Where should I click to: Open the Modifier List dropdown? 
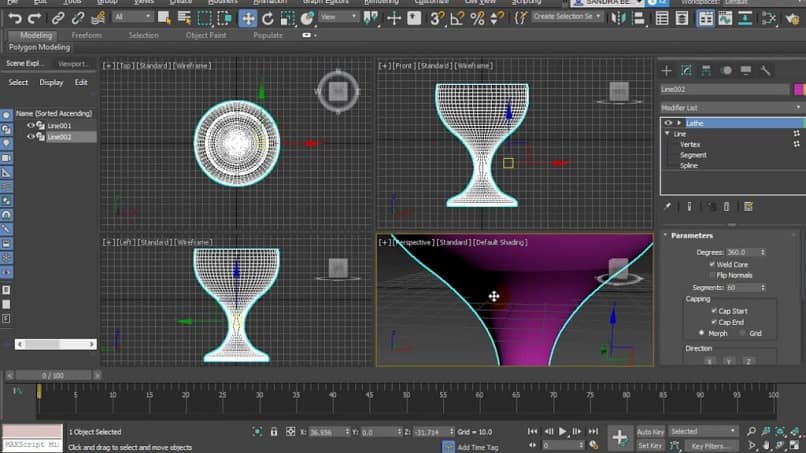coord(730,107)
